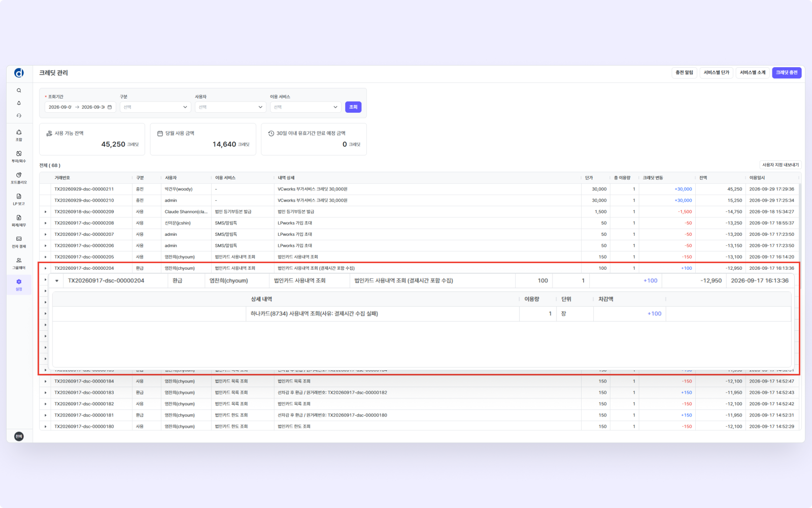This screenshot has width=812, height=508.
Task: Click Claude Shannon user cell
Action: pos(186,212)
